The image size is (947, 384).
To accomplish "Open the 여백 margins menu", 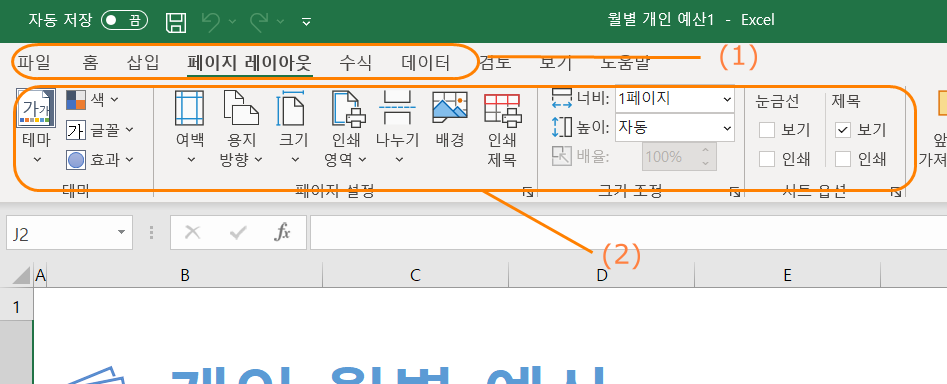I will point(190,127).
